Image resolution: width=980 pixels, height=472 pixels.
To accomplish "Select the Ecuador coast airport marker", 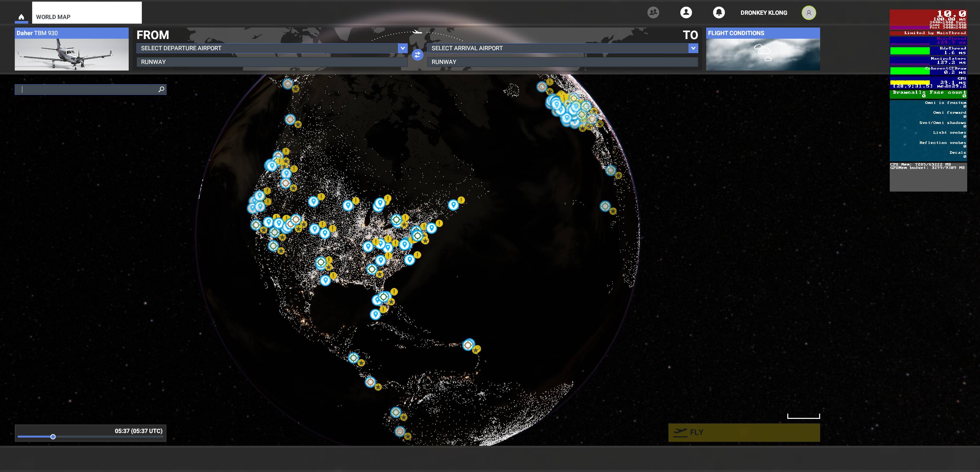I will pyautogui.click(x=396, y=412).
